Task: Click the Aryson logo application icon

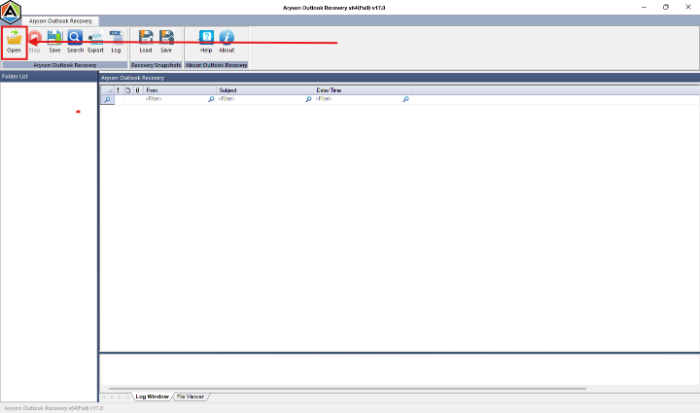Action: (x=10, y=12)
